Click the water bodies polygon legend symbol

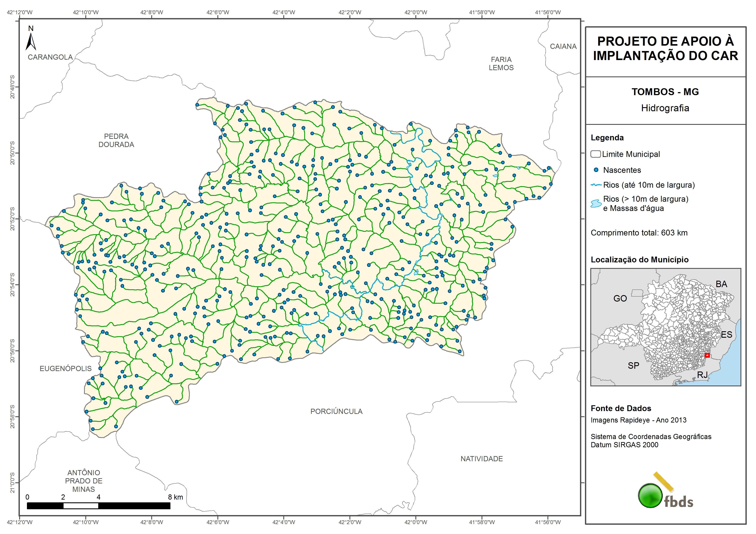pos(596,203)
